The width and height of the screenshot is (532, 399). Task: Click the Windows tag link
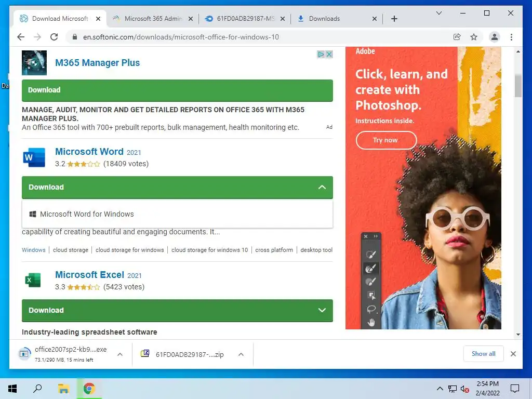(x=34, y=250)
